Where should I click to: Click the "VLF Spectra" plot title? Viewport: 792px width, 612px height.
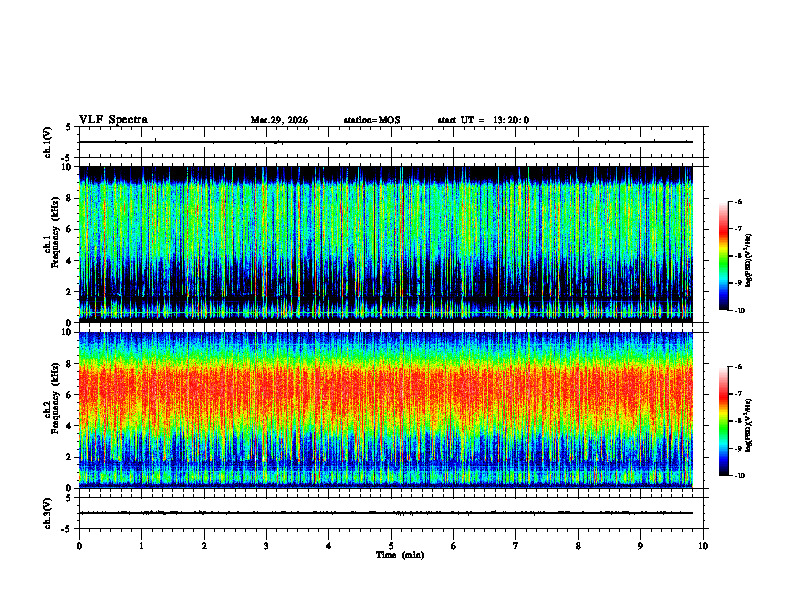point(113,120)
